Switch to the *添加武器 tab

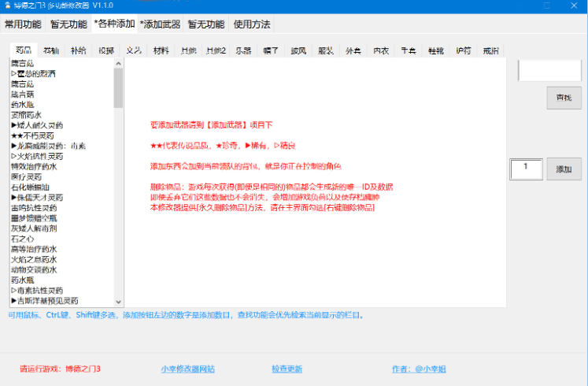point(160,24)
